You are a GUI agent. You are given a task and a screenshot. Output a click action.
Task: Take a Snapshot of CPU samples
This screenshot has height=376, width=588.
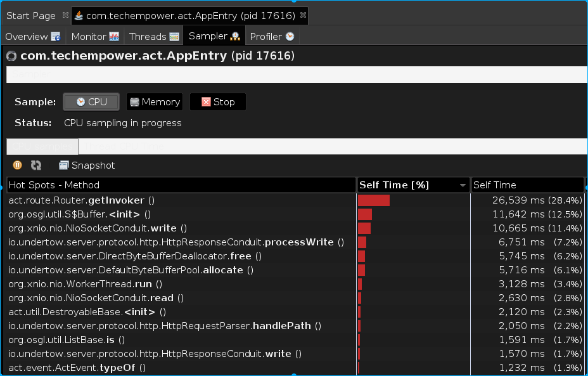coord(87,165)
